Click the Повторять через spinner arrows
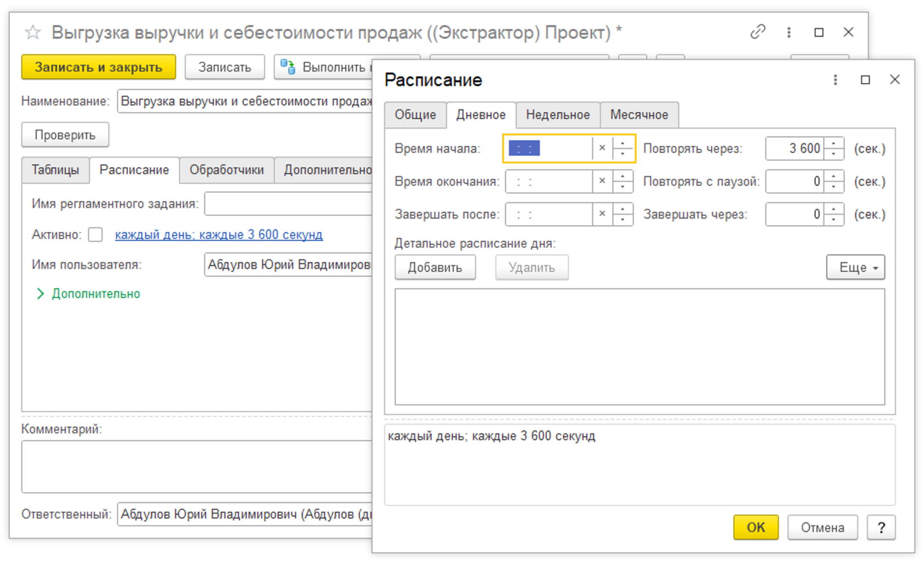The image size is (924, 563). coord(834,148)
